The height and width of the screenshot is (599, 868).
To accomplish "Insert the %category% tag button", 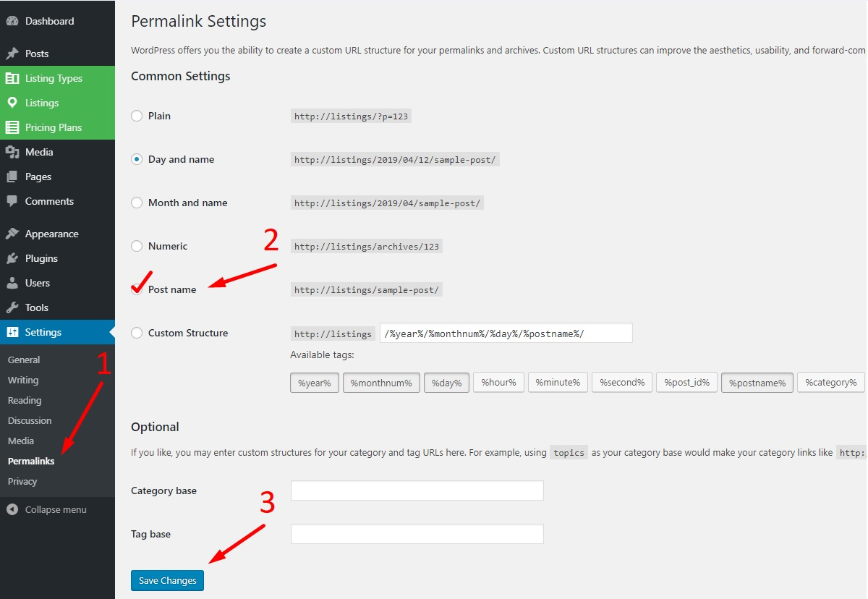I will (830, 383).
